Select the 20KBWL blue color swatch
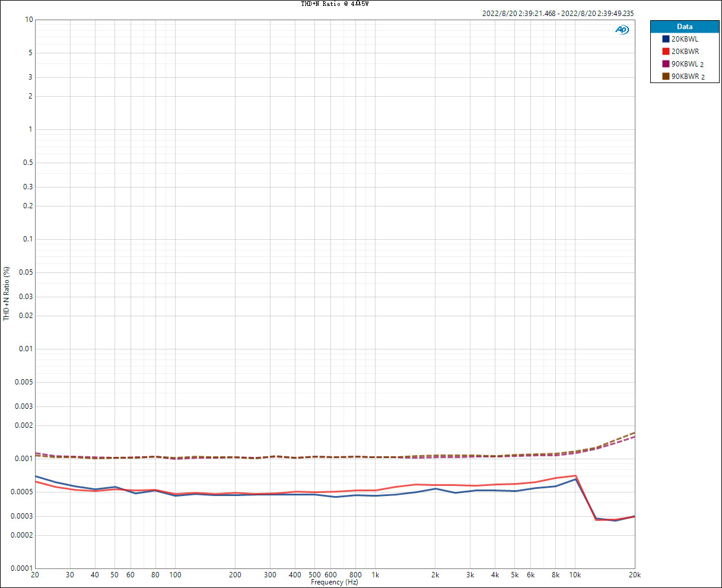 pos(666,39)
